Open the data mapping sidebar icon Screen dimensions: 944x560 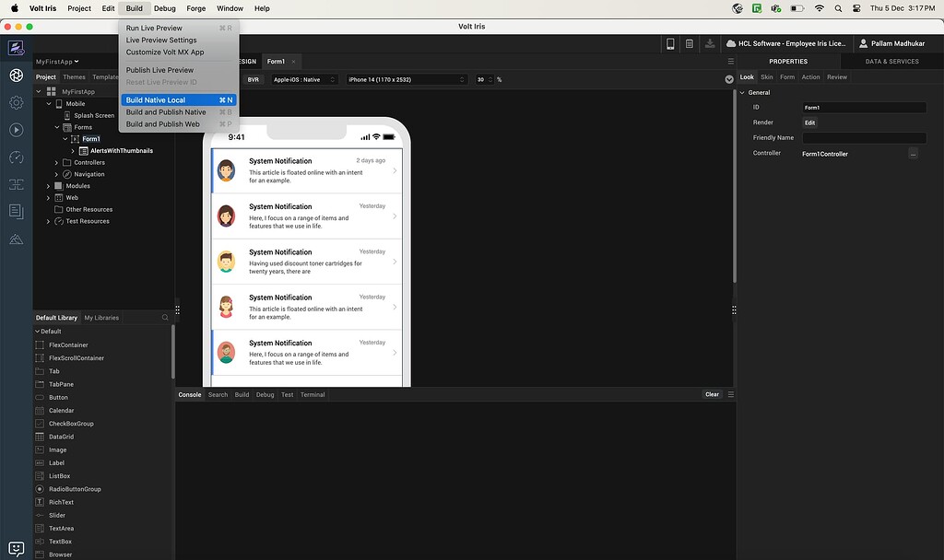pyautogui.click(x=17, y=184)
